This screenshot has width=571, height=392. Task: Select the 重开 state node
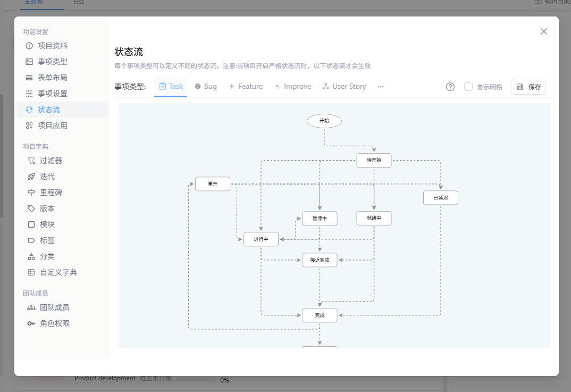pyautogui.click(x=213, y=184)
